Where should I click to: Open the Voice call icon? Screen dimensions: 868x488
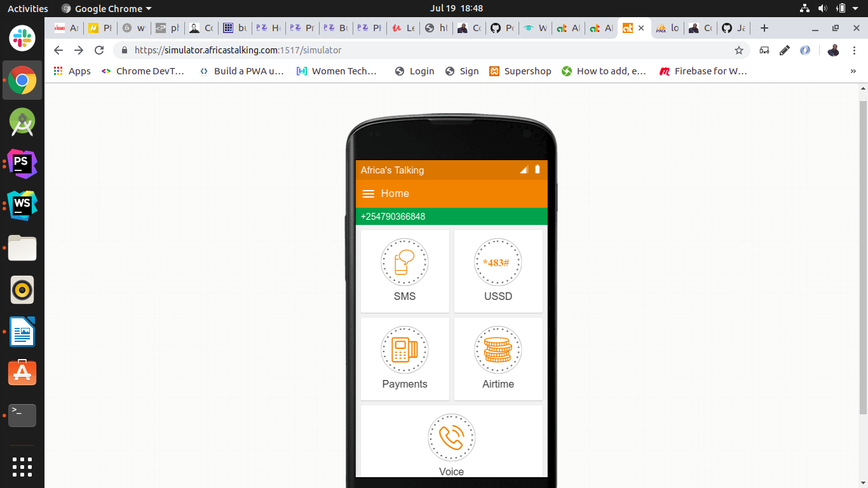[x=451, y=438]
